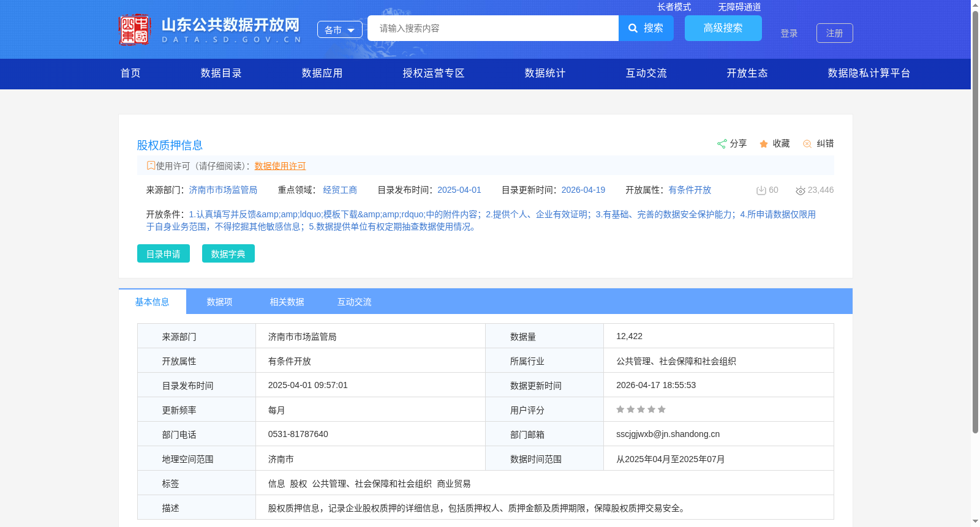The width and height of the screenshot is (980, 527).
Task: Open 数据目录 navigation item
Action: [221, 73]
